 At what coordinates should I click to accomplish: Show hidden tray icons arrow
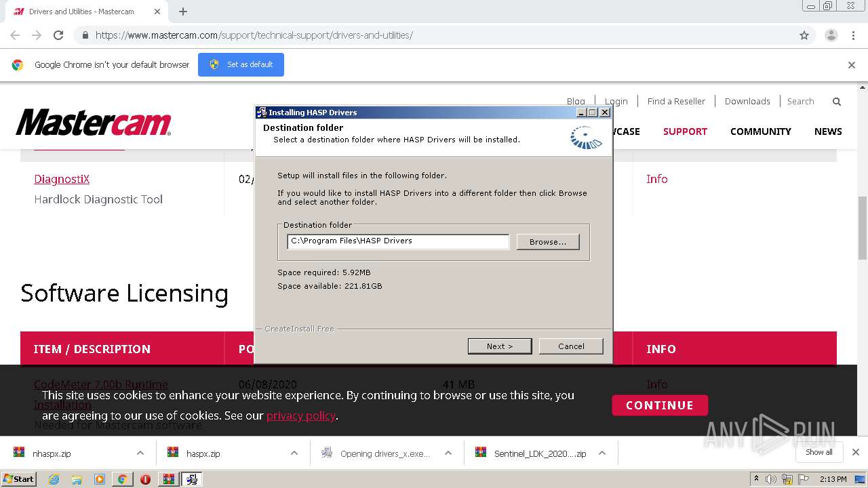[756, 479]
